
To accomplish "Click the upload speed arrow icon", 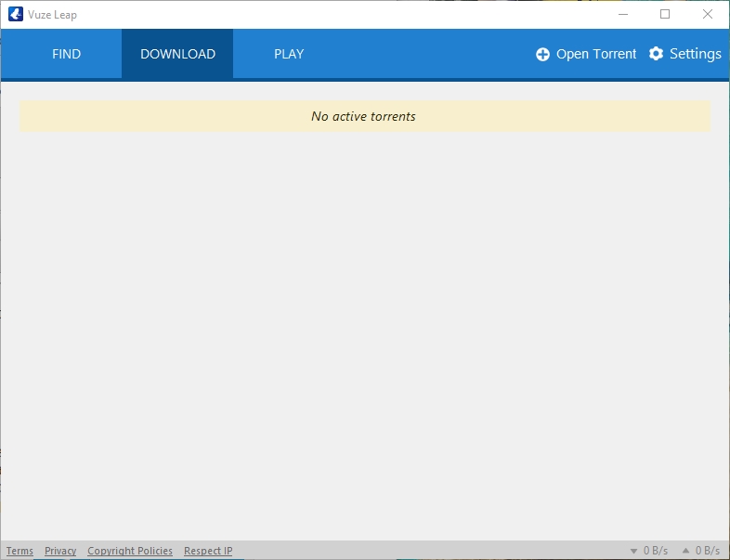I will [685, 550].
